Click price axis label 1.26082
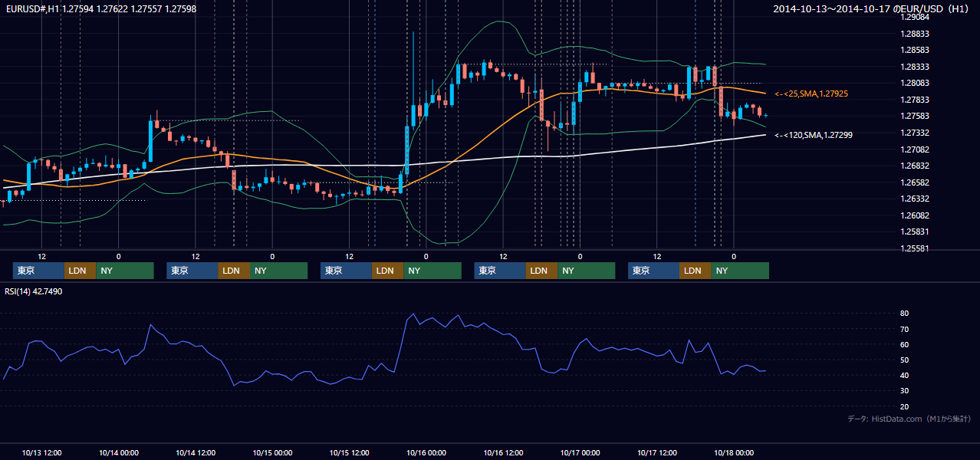The width and height of the screenshot is (980, 460). click(915, 215)
